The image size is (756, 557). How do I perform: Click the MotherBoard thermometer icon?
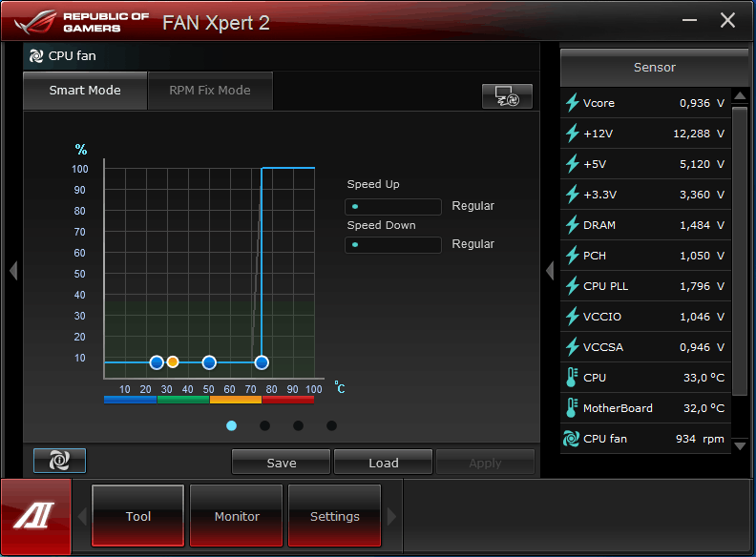[x=572, y=407]
